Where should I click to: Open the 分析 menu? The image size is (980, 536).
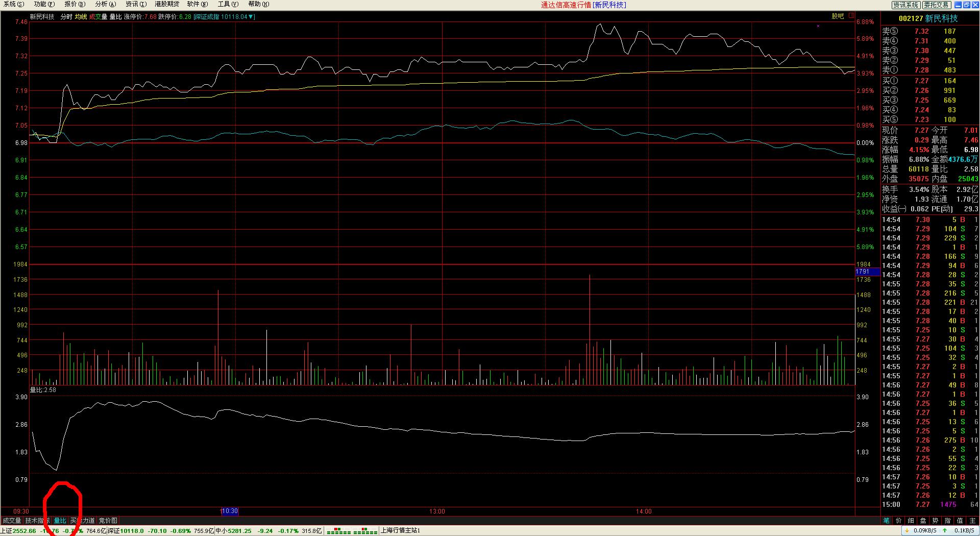(x=106, y=4)
